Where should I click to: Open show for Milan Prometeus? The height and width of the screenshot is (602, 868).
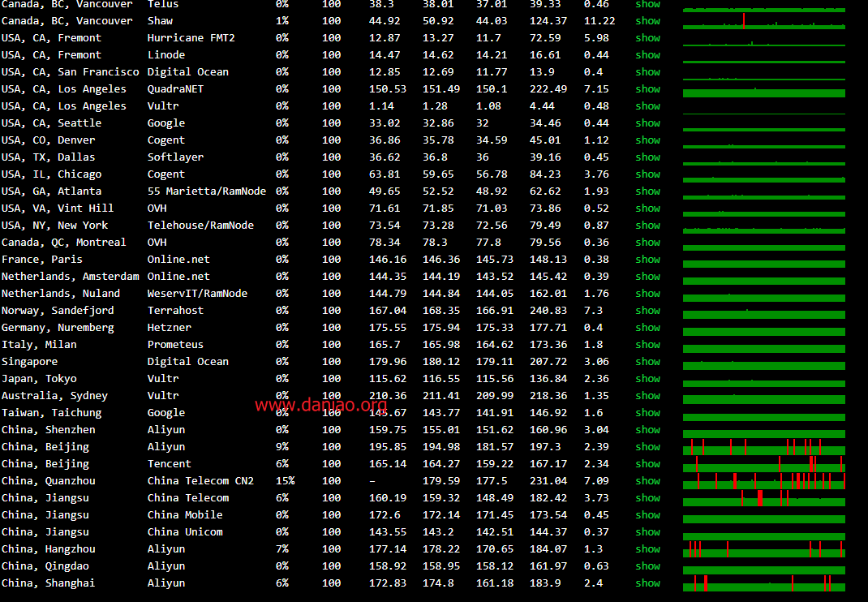pyautogui.click(x=647, y=345)
